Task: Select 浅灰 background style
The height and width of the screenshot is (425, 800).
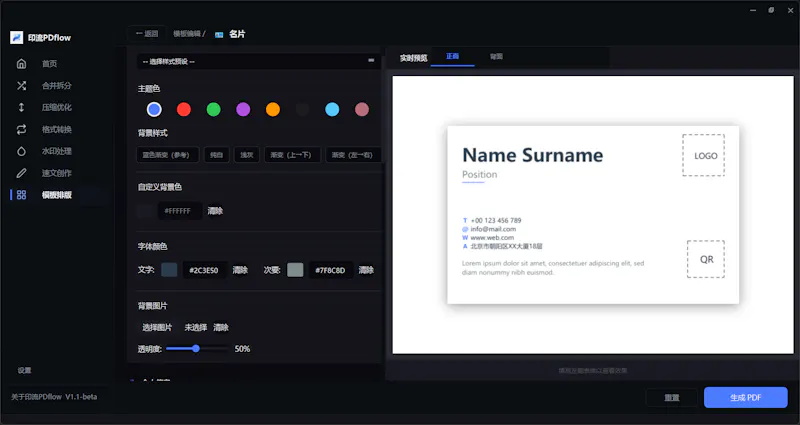Action: click(247, 155)
